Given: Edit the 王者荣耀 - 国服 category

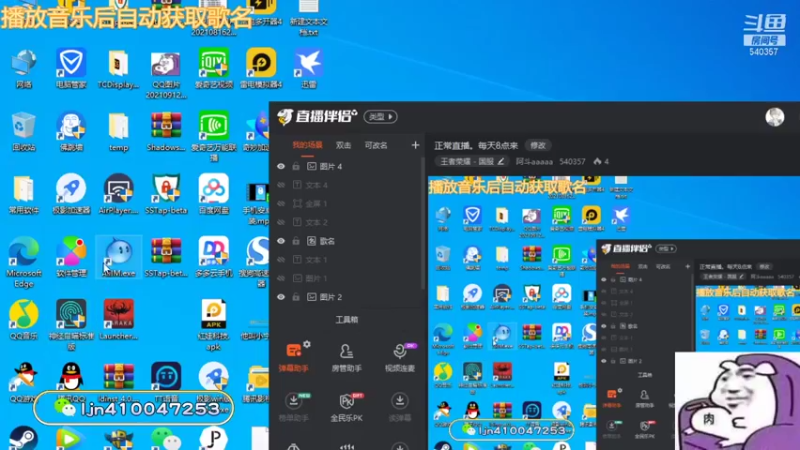Looking at the screenshot, I should click(x=472, y=162).
